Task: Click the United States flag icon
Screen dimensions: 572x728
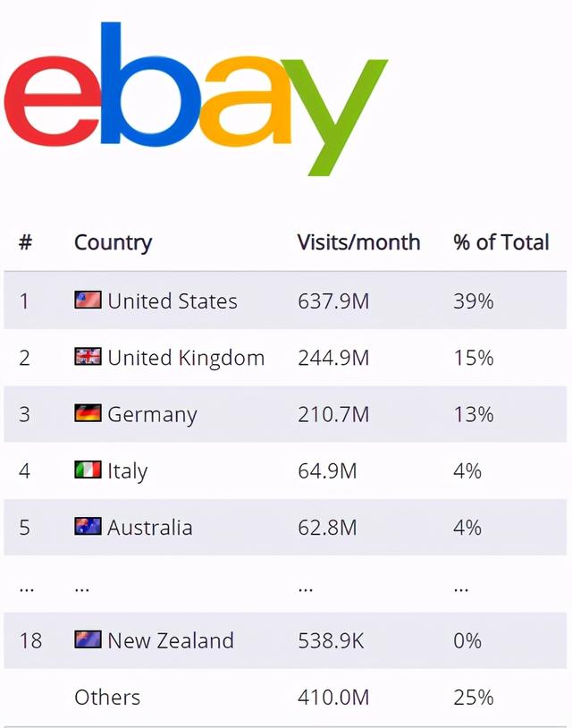Action: pyautogui.click(x=88, y=301)
